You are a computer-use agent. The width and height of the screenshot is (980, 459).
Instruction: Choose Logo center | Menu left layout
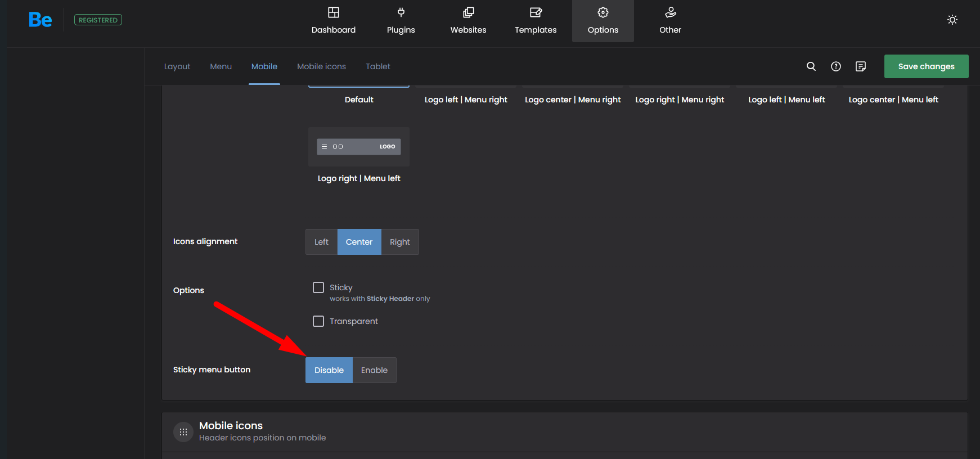point(893,100)
